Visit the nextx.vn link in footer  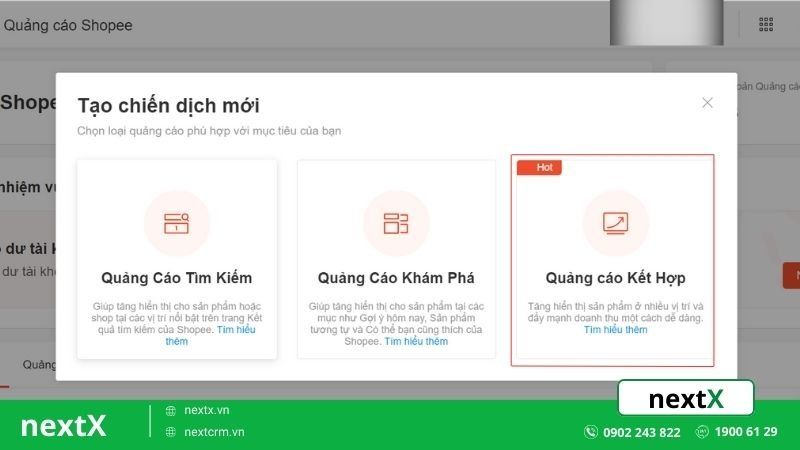click(206, 410)
